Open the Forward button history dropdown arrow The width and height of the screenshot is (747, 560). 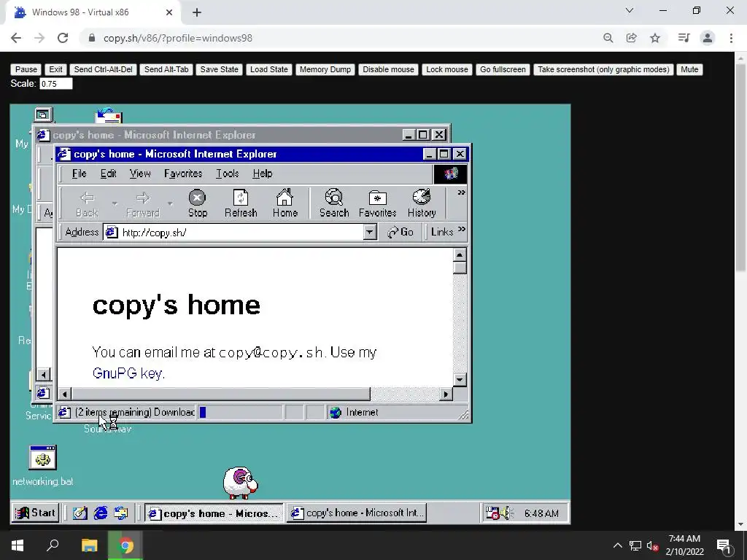point(170,204)
